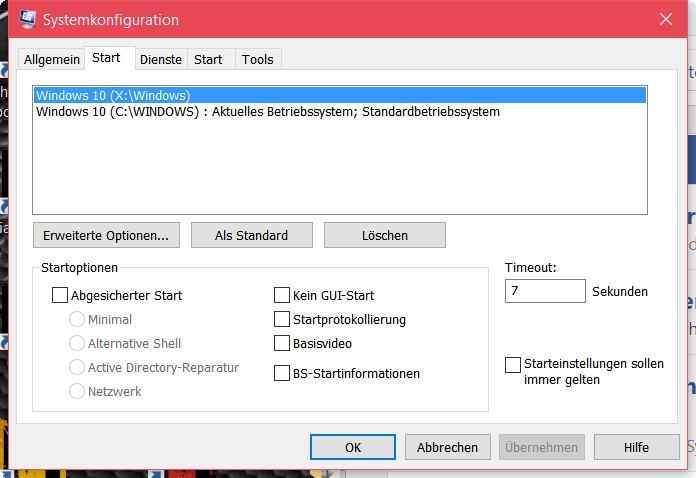
Task: Select Active Directory-Reparatur radio button
Action: [x=77, y=367]
